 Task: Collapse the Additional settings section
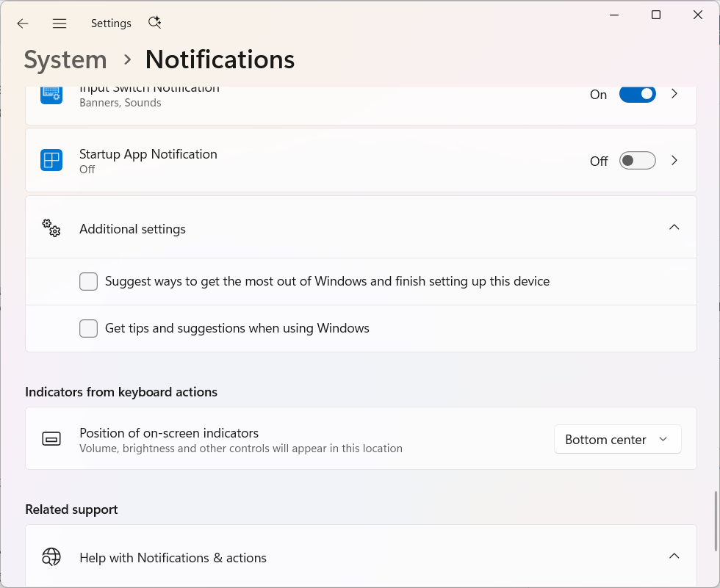pyautogui.click(x=674, y=227)
